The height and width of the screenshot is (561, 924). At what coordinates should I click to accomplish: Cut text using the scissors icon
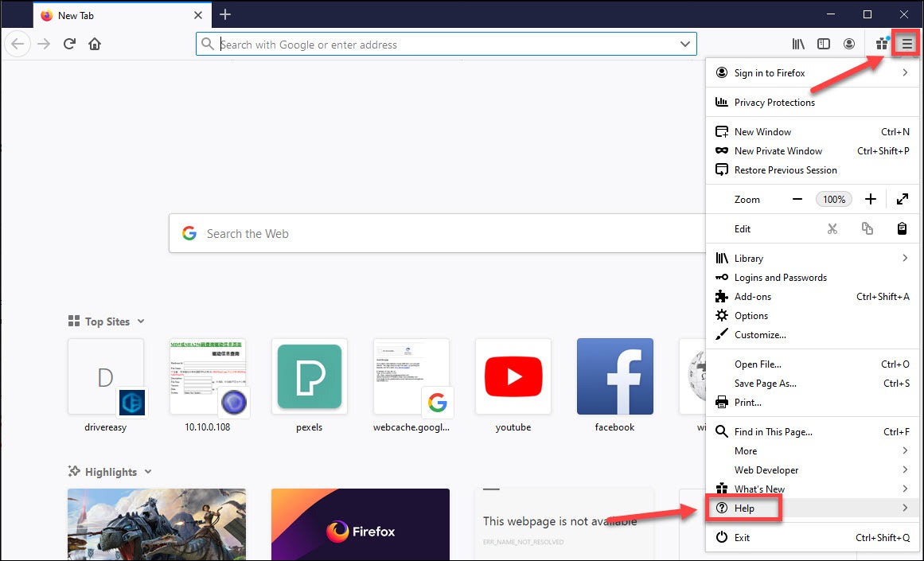coord(832,228)
